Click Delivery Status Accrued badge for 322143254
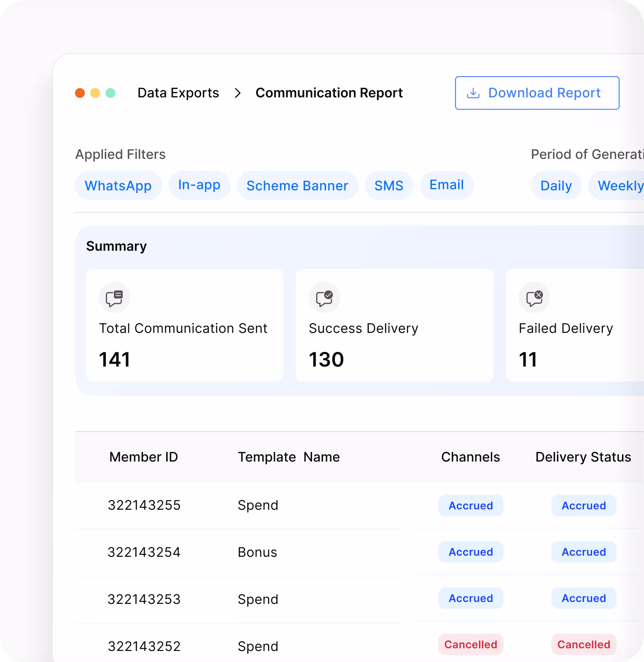The image size is (644, 662). tap(584, 552)
